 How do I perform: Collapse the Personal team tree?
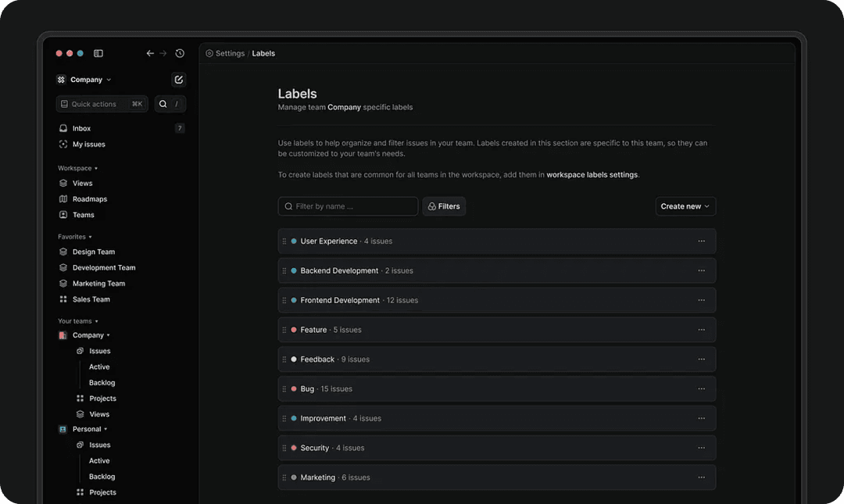tap(105, 429)
